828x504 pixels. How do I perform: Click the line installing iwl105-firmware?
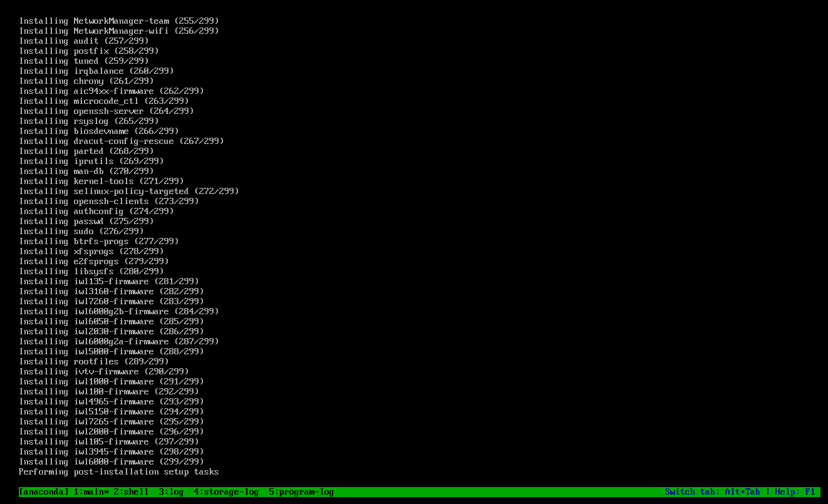[x=109, y=442]
